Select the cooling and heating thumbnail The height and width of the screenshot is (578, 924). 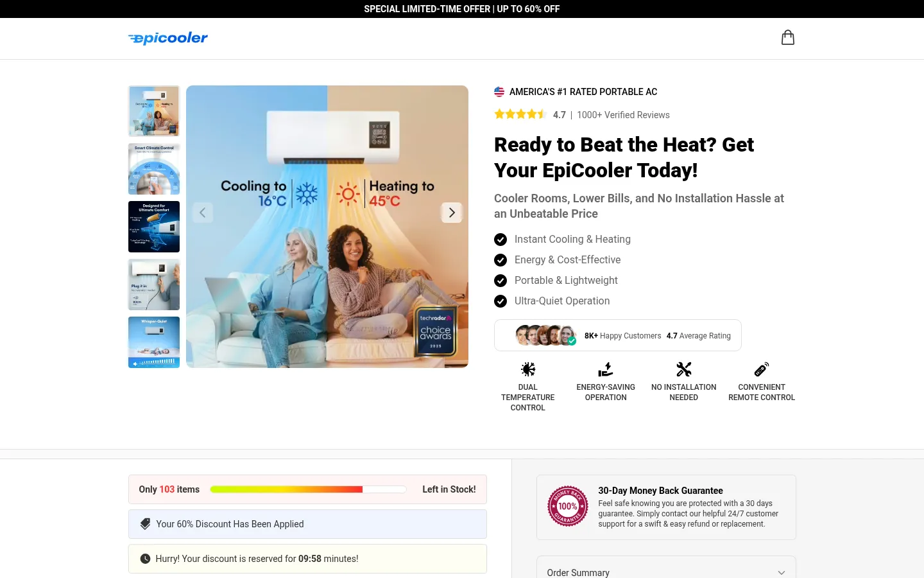tap(154, 111)
